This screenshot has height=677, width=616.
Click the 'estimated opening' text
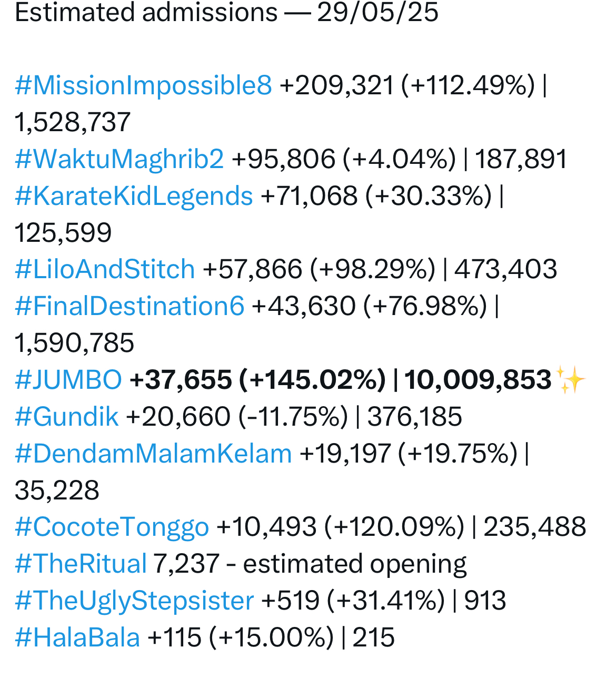click(x=355, y=564)
